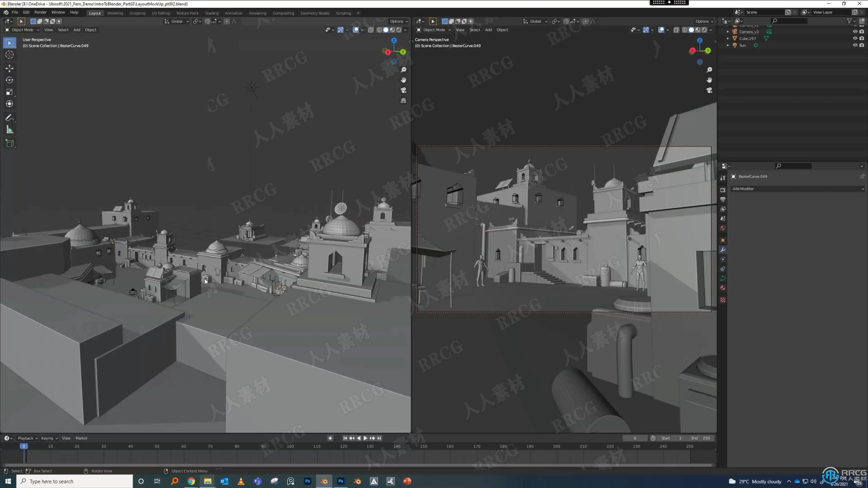The height and width of the screenshot is (488, 868).
Task: Choose the Add Cube tool
Action: pyautogui.click(x=9, y=143)
